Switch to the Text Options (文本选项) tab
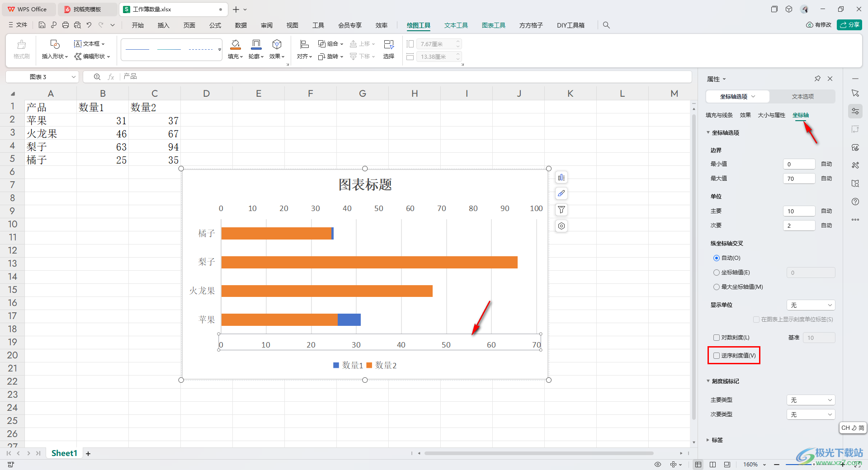Viewport: 868px width, 470px height. (802, 97)
